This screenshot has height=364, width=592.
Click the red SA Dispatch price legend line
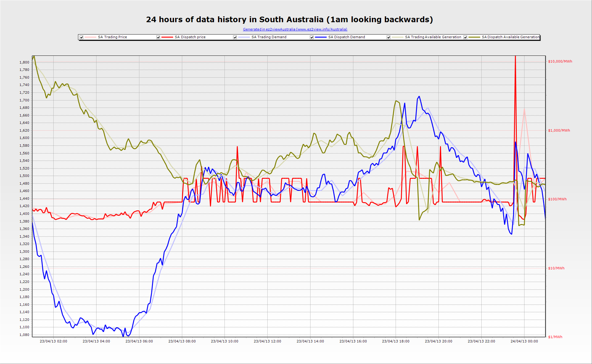tap(167, 37)
